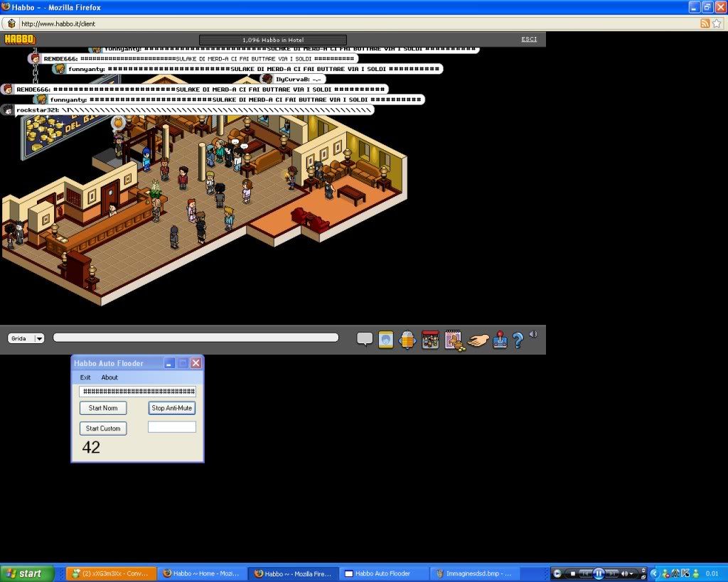Switch to Habbo Mozilla Firefox taskbar item
The image size is (728, 582).
(293, 573)
